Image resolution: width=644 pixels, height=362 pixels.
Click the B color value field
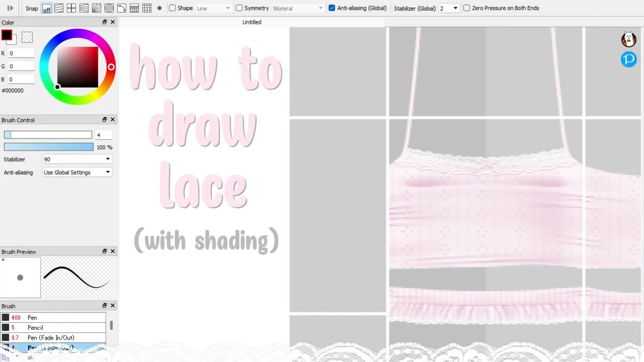pos(21,79)
